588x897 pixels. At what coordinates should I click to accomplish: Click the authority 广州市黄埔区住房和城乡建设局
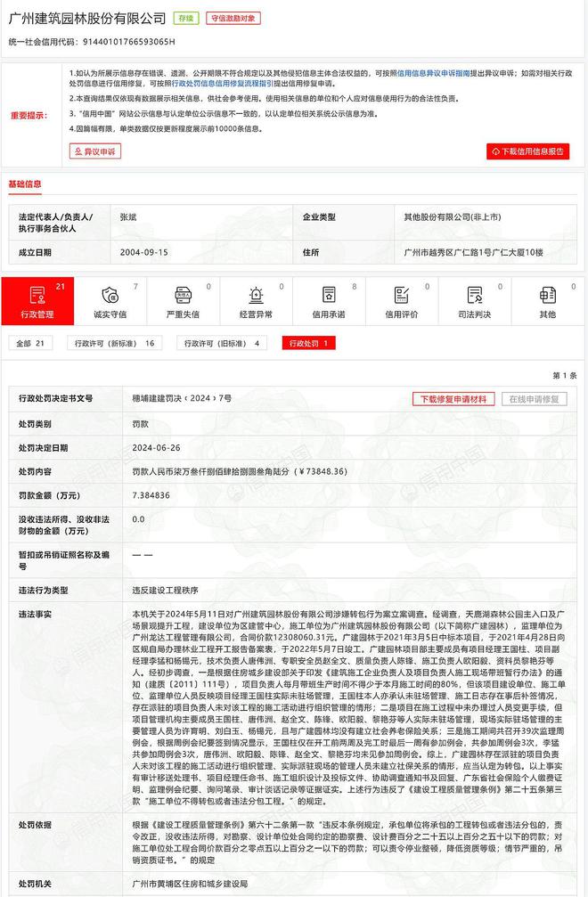(190, 884)
